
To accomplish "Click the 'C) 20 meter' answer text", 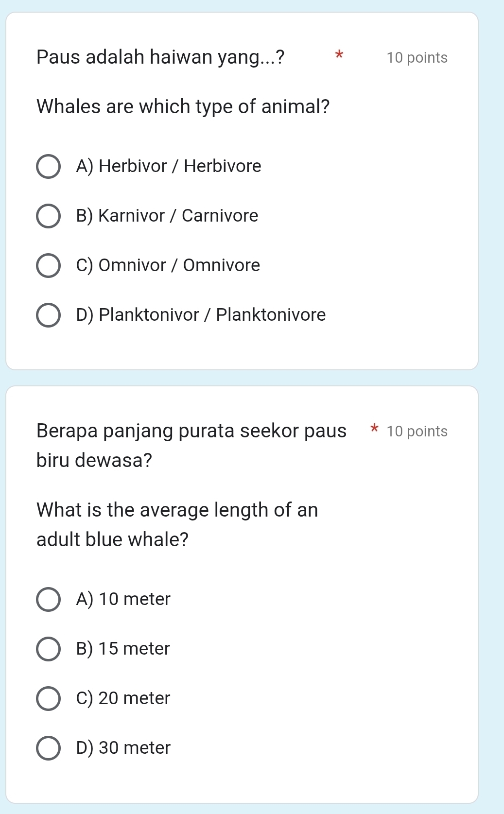I will click(x=123, y=698).
